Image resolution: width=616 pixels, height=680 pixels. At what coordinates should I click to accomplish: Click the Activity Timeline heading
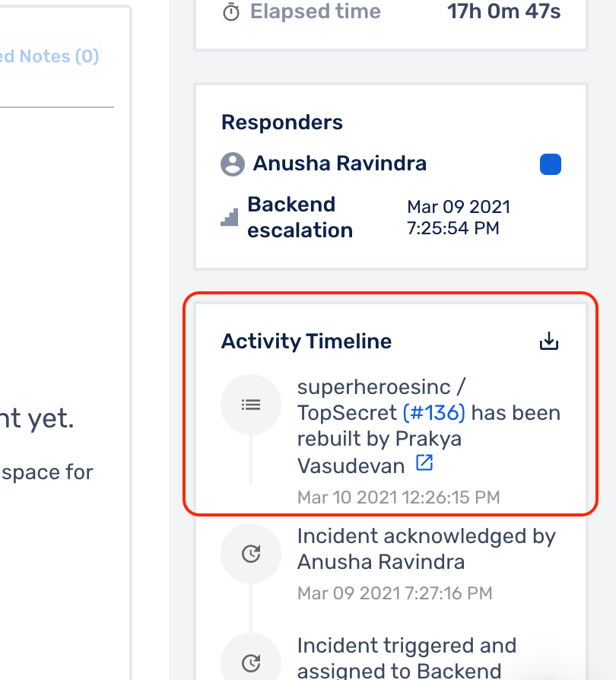pos(306,341)
